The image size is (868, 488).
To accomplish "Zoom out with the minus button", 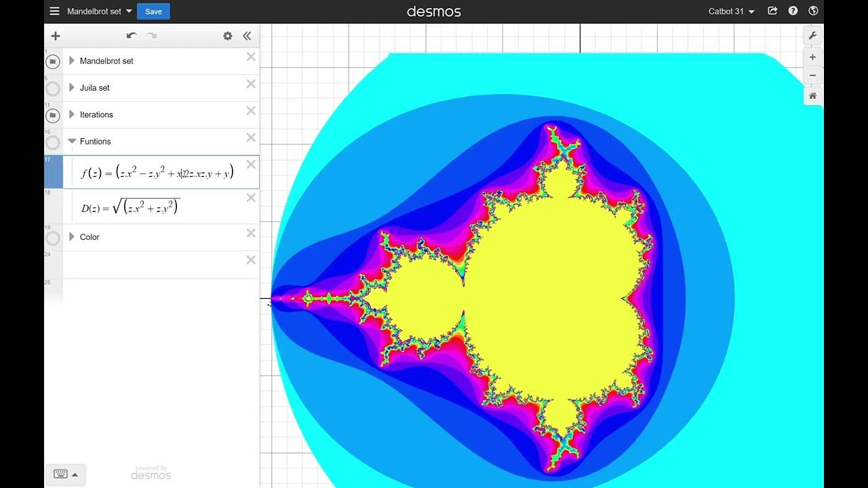I will coord(812,75).
